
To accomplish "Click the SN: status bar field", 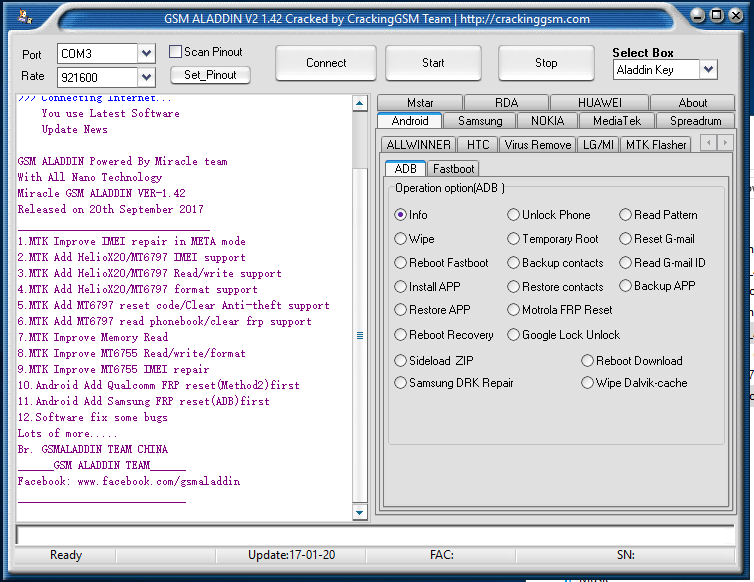I will click(626, 555).
